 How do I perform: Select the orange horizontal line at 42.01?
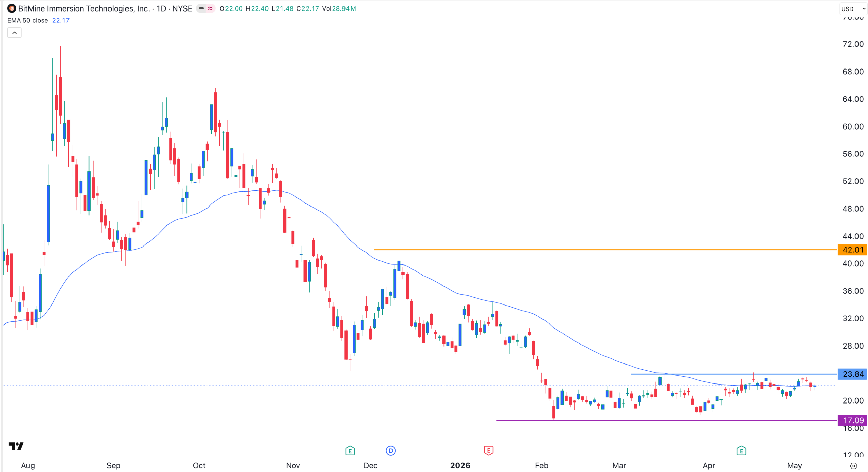[x=605, y=250]
